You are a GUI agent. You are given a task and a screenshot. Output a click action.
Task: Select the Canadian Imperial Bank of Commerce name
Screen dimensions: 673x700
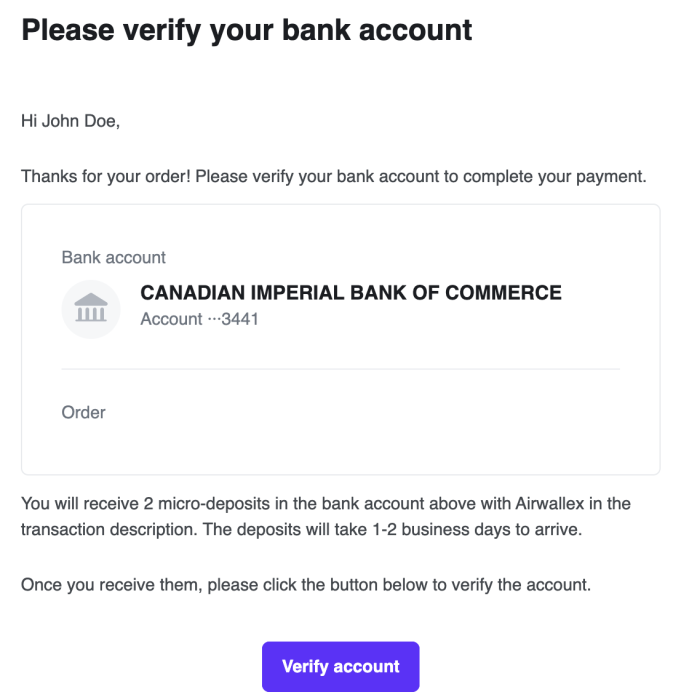pyautogui.click(x=351, y=293)
